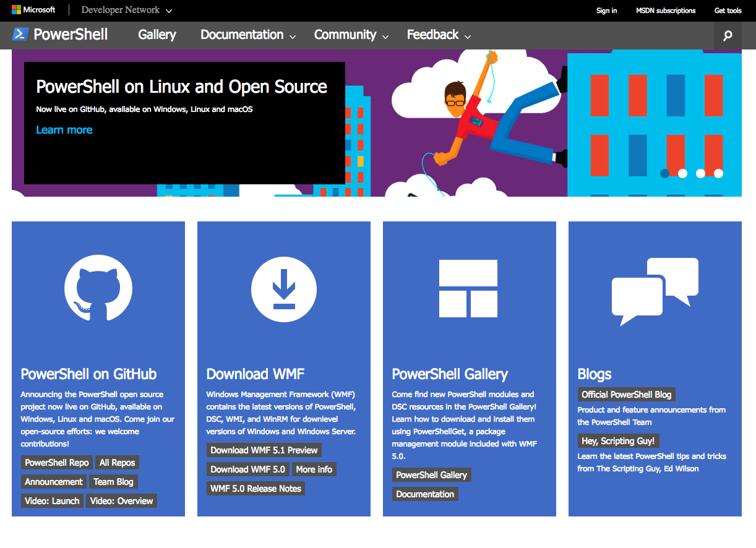Viewport: 756px width, 548px height.
Task: Click the download arrow icon above Download WMF
Action: tap(283, 289)
